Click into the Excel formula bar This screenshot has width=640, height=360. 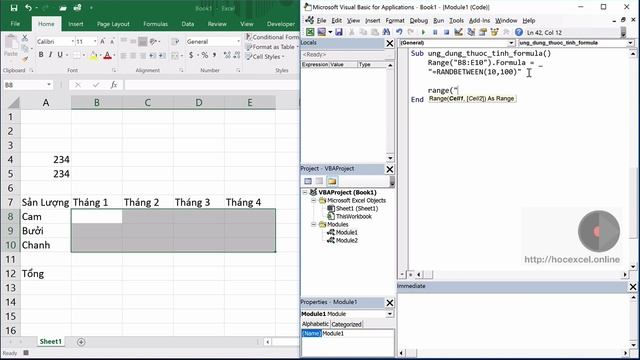(x=211, y=84)
